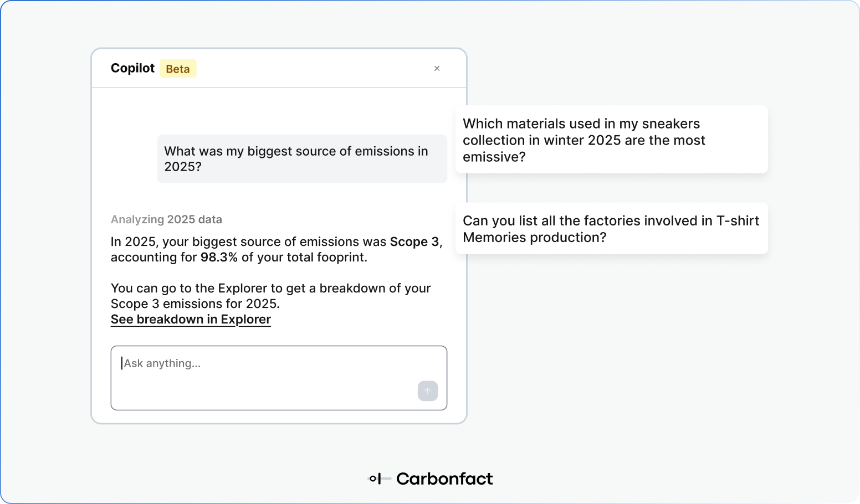
Task: Click the 'Scope 3' answer paragraph
Action: pos(277,249)
